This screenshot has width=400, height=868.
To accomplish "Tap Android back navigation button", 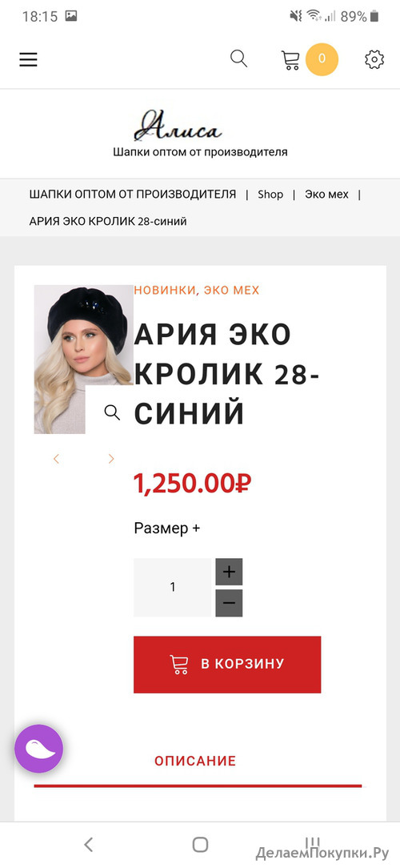I will click(88, 845).
